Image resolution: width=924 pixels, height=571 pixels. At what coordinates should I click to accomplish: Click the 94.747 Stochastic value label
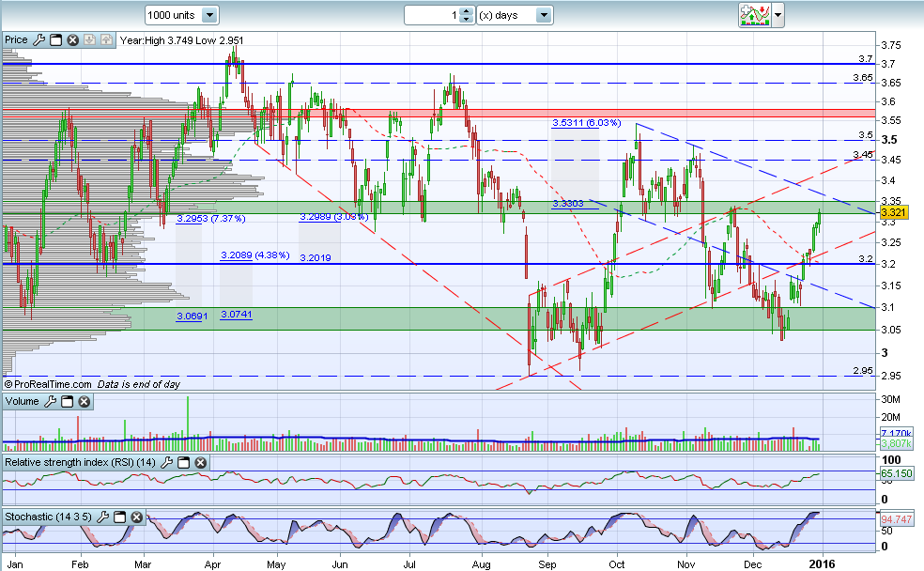pyautogui.click(x=897, y=519)
